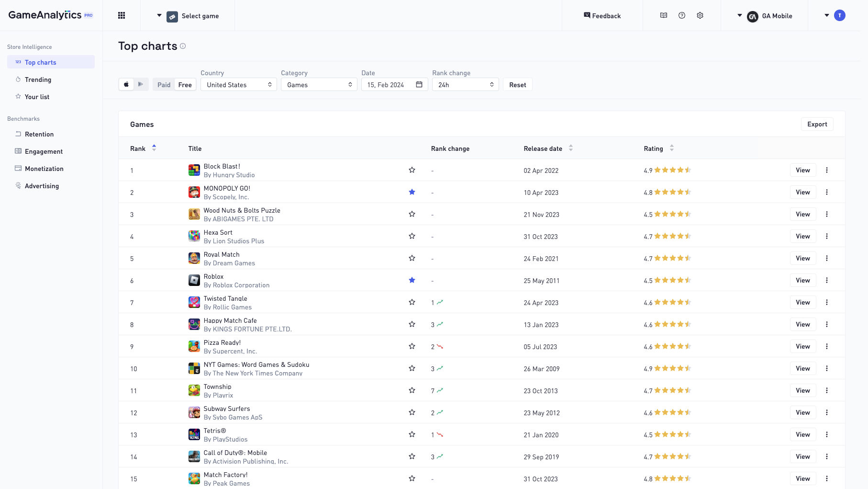The image size is (868, 489).
Task: Click the Reset filters button
Action: click(x=518, y=85)
